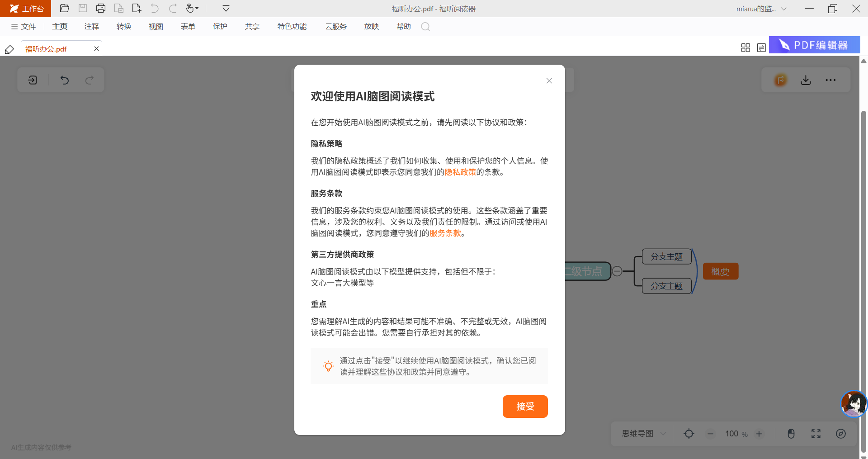
Task: Click the mouse mode toggle icon
Action: [791, 434]
